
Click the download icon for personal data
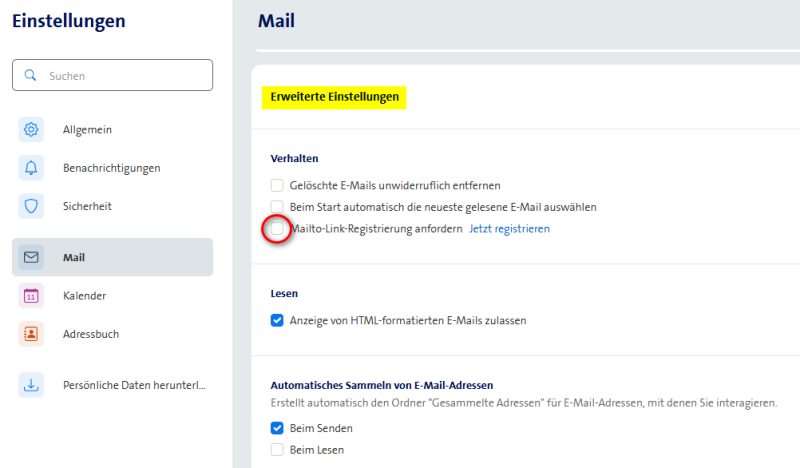coord(31,385)
